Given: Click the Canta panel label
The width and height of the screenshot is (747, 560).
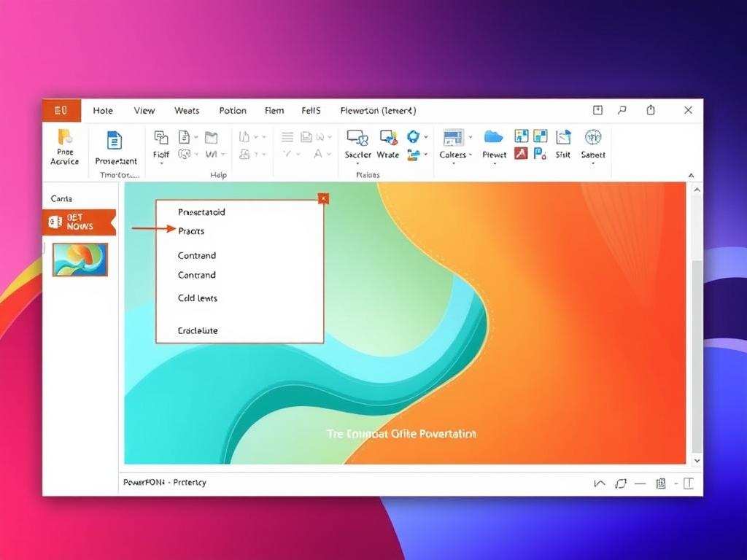Looking at the screenshot, I should pyautogui.click(x=61, y=198).
